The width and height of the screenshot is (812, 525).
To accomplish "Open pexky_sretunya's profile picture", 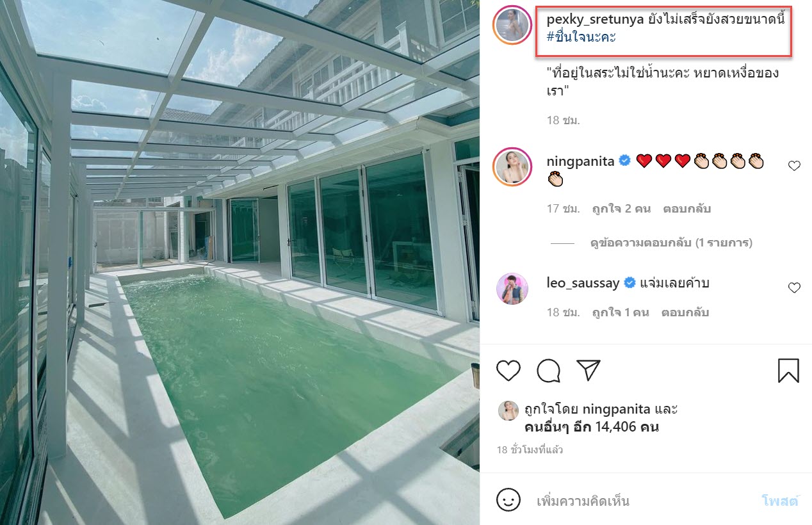I will [x=512, y=26].
